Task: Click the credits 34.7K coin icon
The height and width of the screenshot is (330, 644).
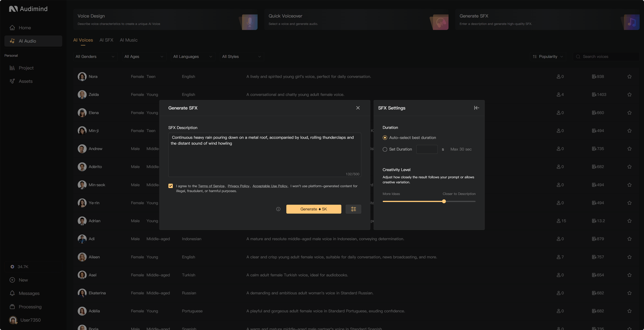Action: 12,267
